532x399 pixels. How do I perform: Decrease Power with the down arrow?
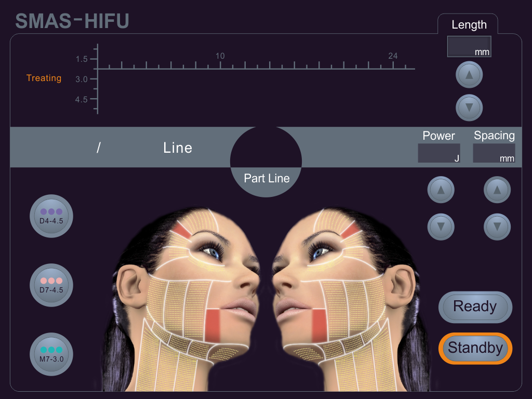[x=441, y=227]
